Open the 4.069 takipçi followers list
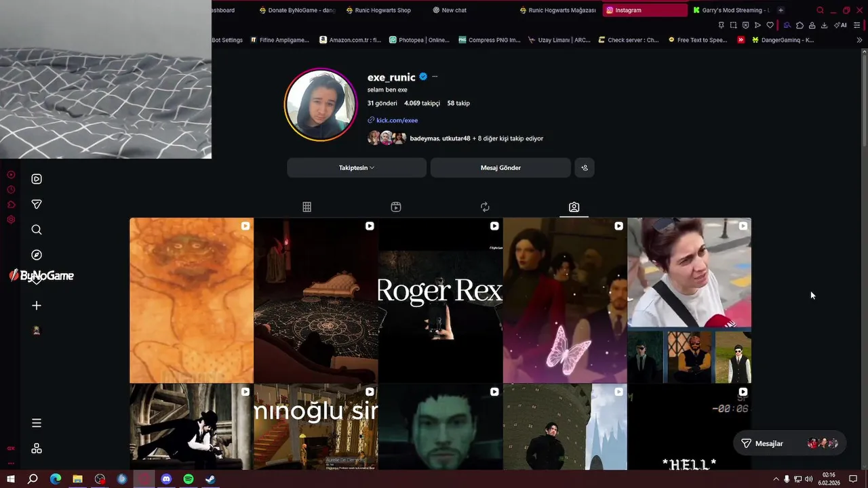 (422, 103)
